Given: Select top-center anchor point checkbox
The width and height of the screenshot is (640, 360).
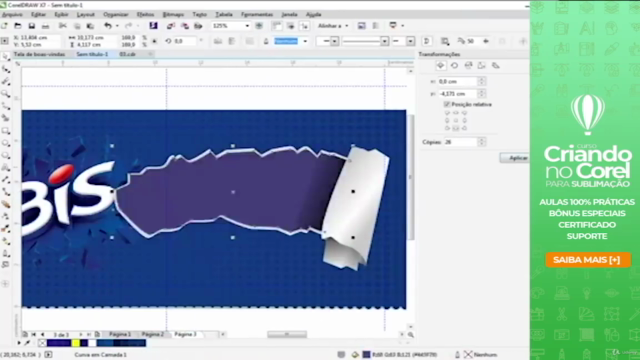Looking at the screenshot, I should point(456,113).
